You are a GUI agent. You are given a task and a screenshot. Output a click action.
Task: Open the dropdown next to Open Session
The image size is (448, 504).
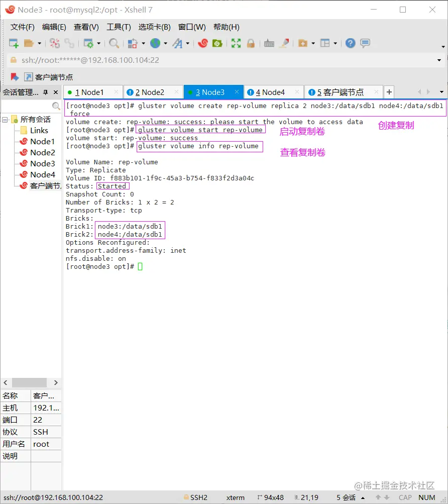39,43
